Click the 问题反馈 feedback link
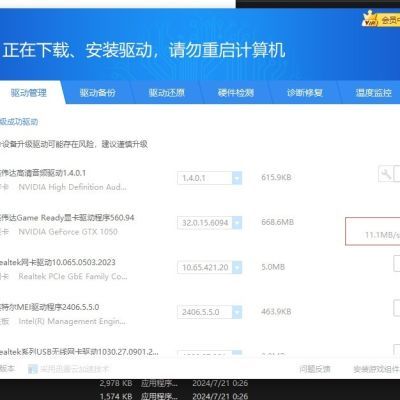400x400 pixels. coord(315,369)
